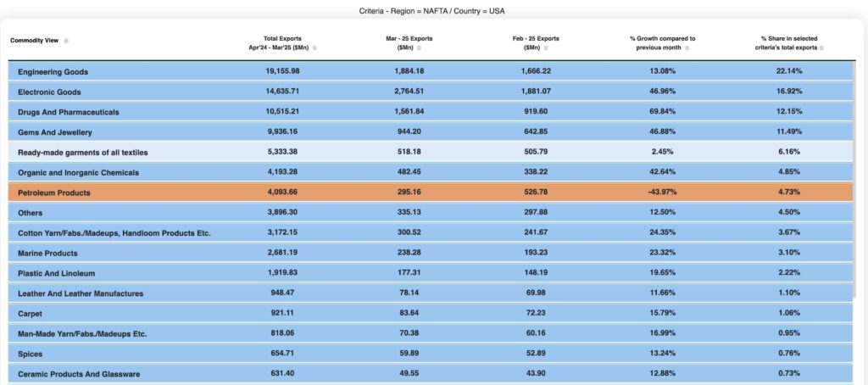Select the Spices row label
Viewport: 868px width, 385px height.
click(30, 354)
